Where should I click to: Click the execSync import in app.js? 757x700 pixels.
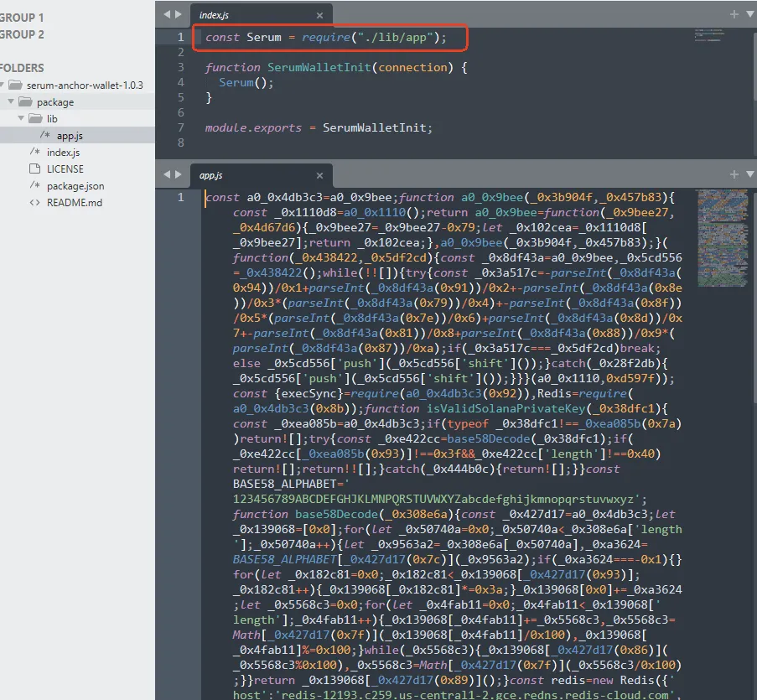[x=309, y=394]
